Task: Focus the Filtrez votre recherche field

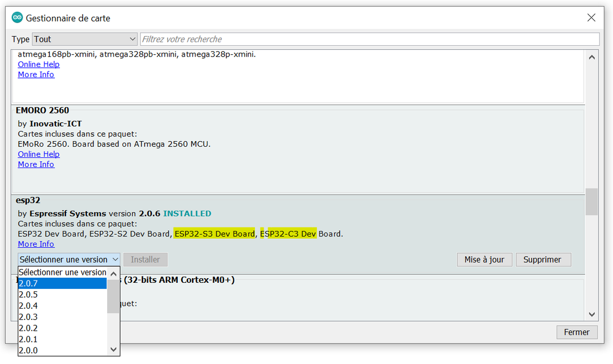Action: (370, 39)
